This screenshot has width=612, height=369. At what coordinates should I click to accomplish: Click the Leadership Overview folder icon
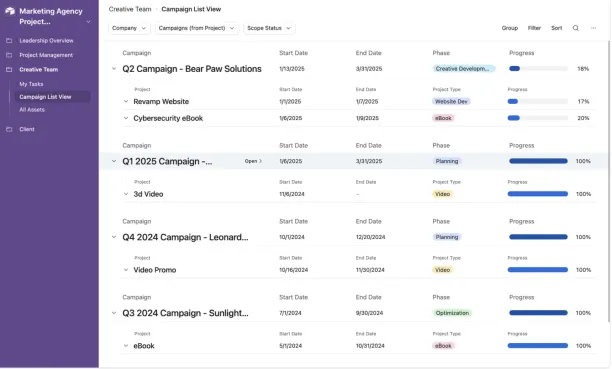[9, 41]
